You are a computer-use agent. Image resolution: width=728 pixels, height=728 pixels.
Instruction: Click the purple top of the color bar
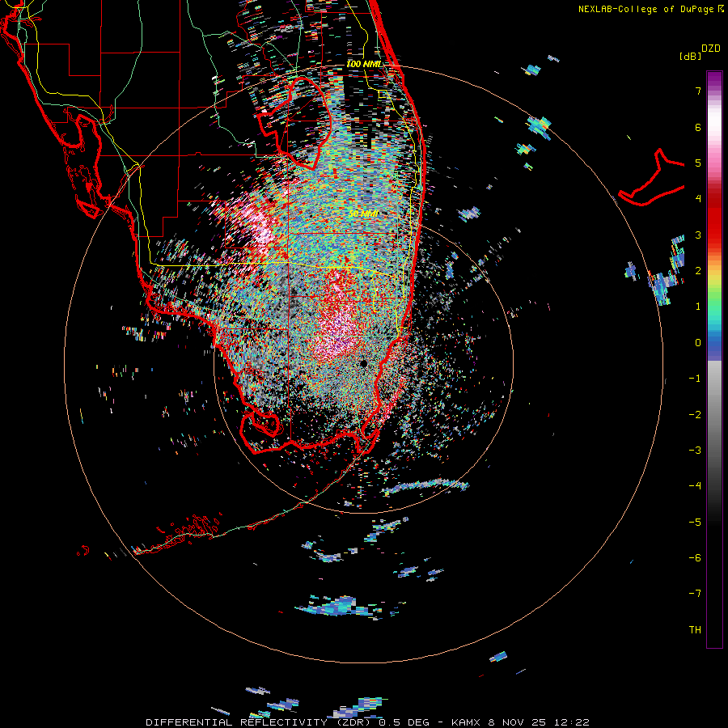714,79
